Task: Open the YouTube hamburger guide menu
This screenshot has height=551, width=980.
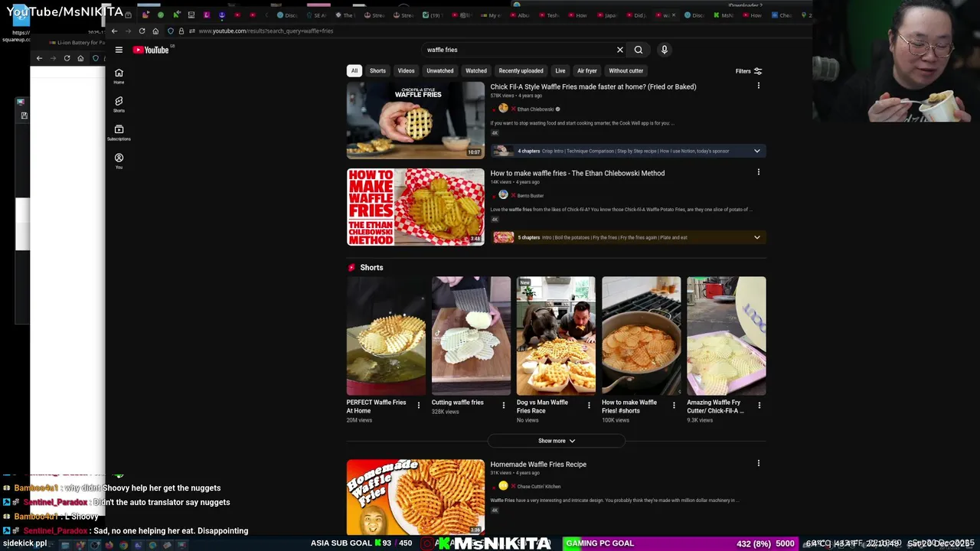Action: [x=119, y=50]
